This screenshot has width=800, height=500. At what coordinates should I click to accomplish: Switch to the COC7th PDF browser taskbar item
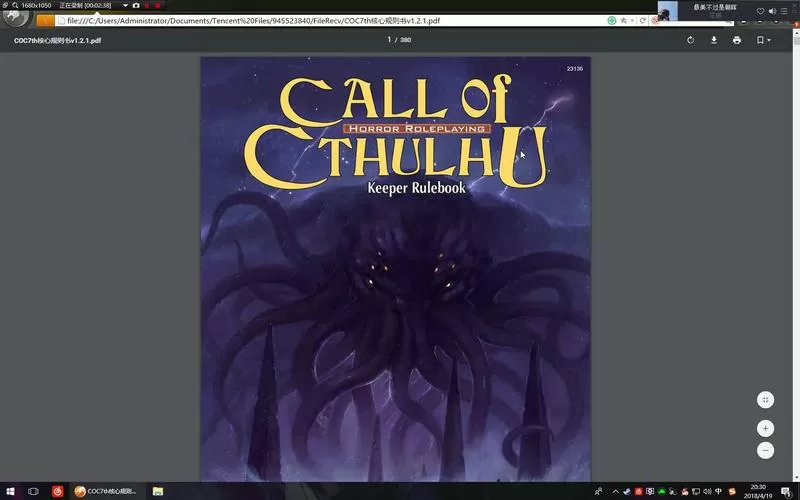pyautogui.click(x=106, y=491)
